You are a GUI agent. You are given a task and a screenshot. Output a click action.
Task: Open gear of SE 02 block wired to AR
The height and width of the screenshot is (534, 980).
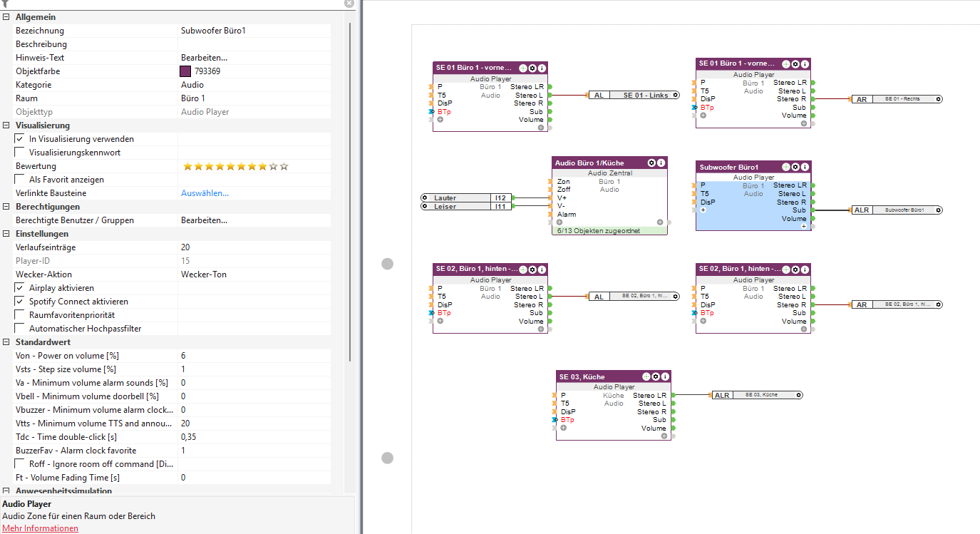[x=795, y=269]
